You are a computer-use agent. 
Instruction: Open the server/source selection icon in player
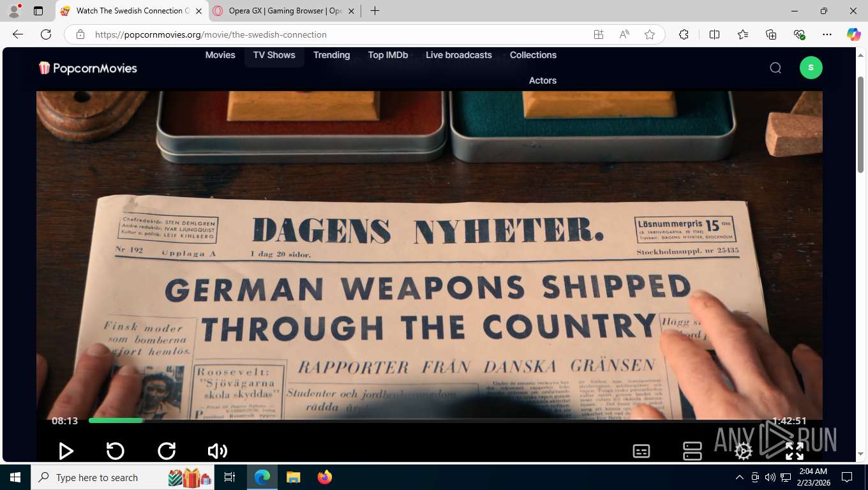(692, 451)
